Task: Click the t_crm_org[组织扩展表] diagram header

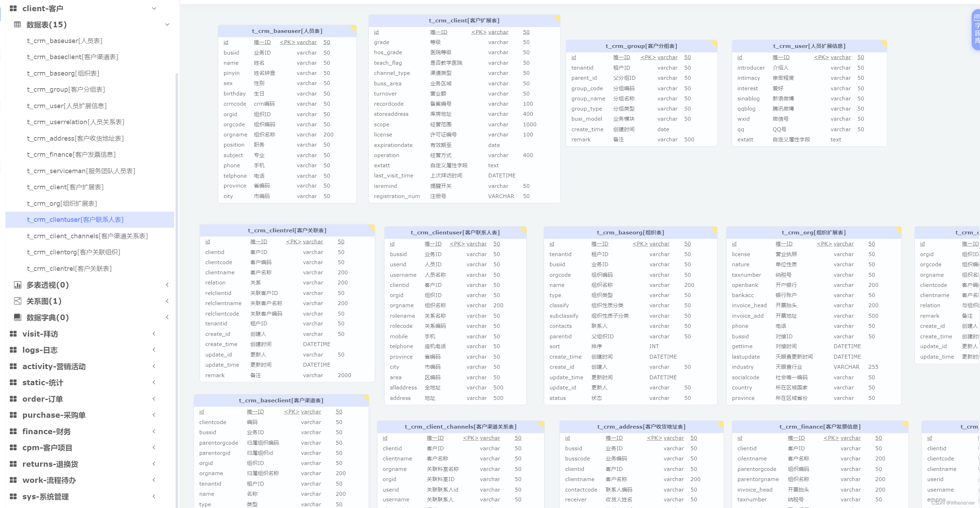Action: [814, 233]
